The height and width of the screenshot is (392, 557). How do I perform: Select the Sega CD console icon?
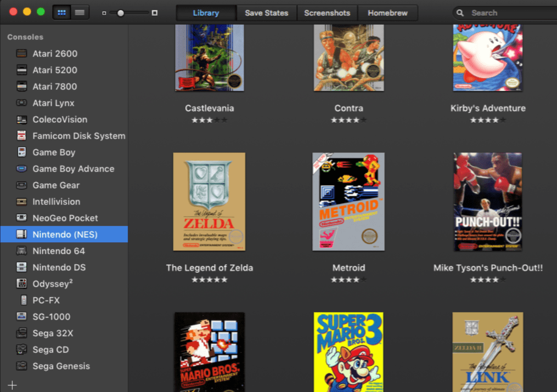pos(21,349)
